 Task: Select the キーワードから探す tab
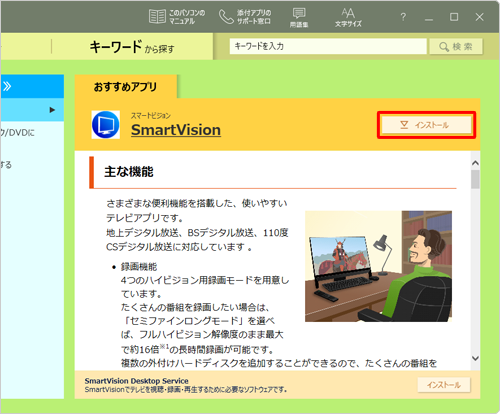132,47
